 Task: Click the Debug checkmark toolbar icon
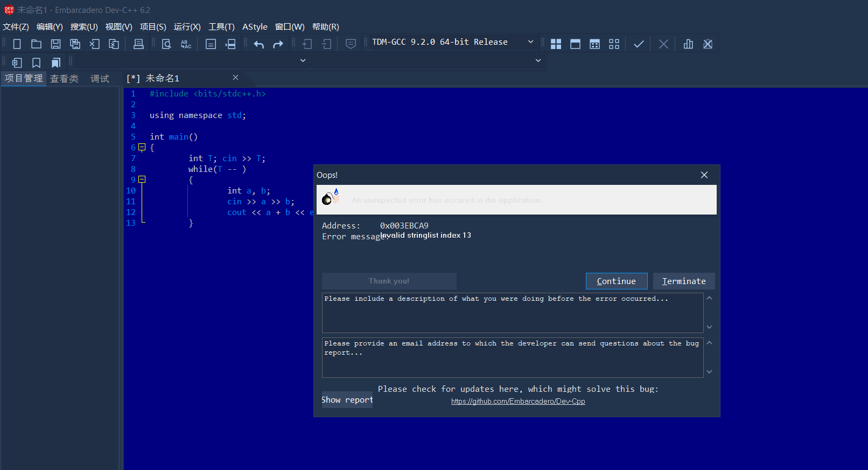pos(639,44)
